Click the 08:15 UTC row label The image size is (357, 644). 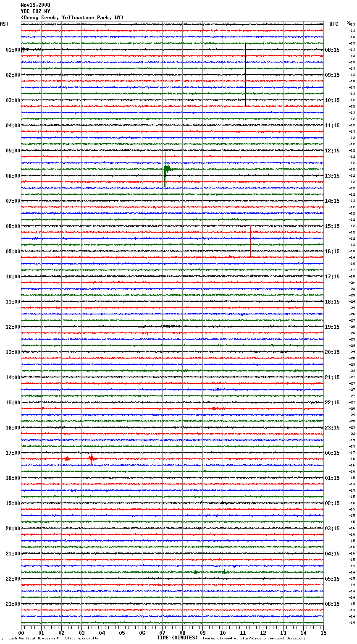(x=332, y=50)
